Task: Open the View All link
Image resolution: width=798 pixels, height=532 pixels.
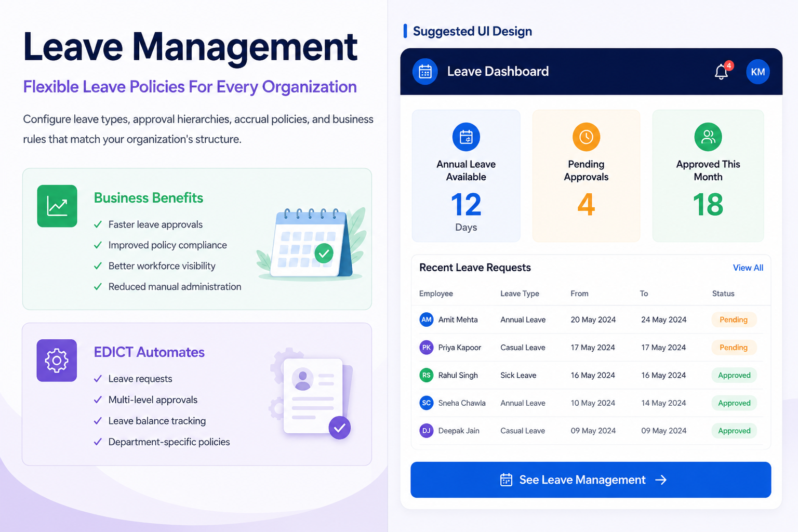Action: click(x=748, y=268)
